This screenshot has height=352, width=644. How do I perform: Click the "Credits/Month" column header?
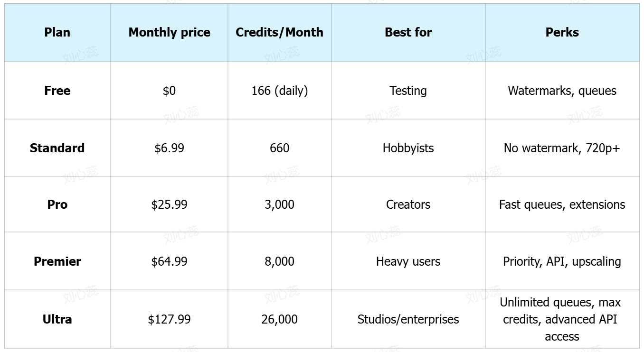pyautogui.click(x=279, y=32)
